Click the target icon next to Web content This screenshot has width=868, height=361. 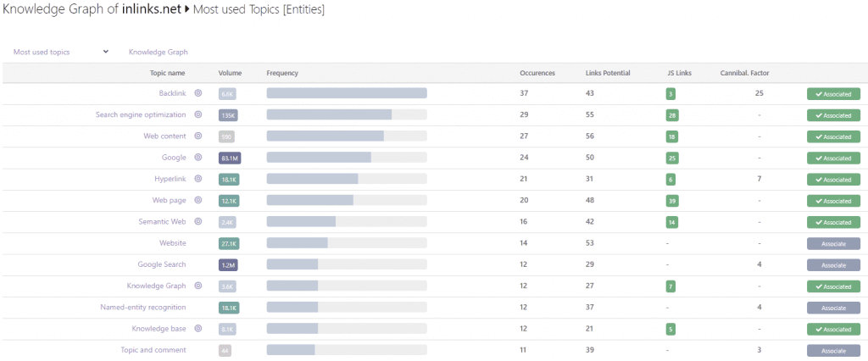tap(198, 136)
